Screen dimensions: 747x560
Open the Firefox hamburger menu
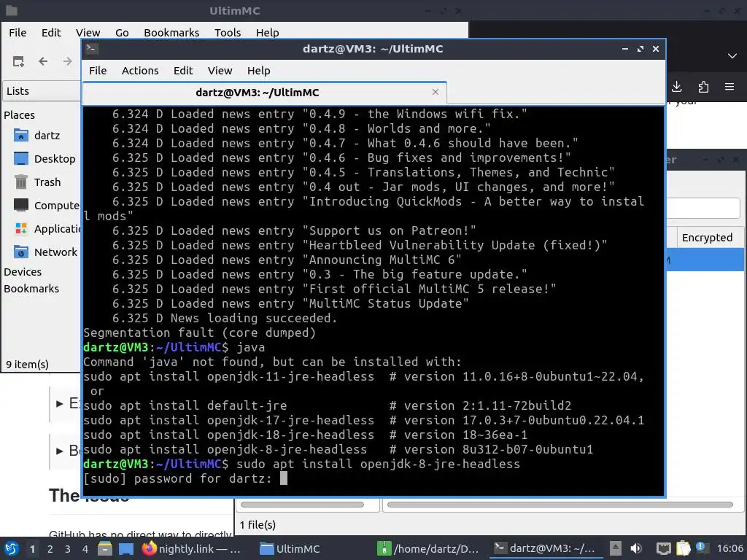729,87
